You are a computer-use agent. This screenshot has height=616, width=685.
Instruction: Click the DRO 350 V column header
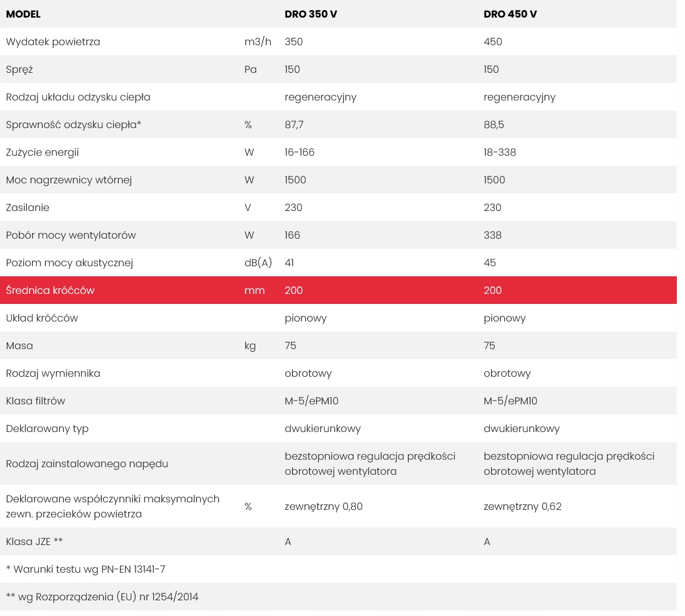pyautogui.click(x=311, y=14)
